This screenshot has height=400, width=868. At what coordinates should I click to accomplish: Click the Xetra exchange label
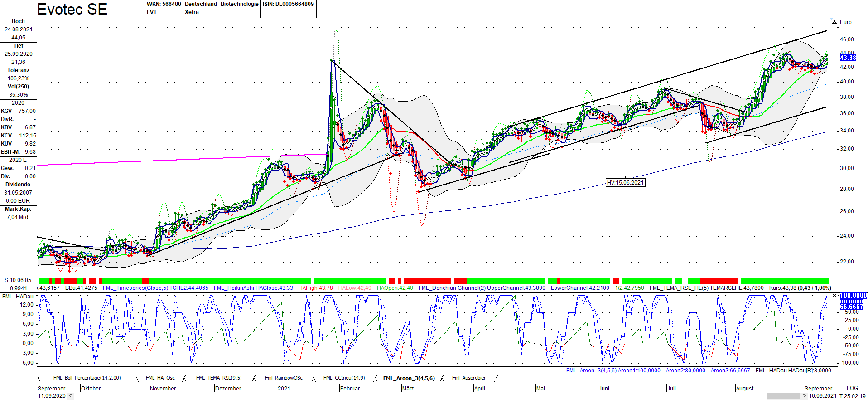pyautogui.click(x=192, y=12)
